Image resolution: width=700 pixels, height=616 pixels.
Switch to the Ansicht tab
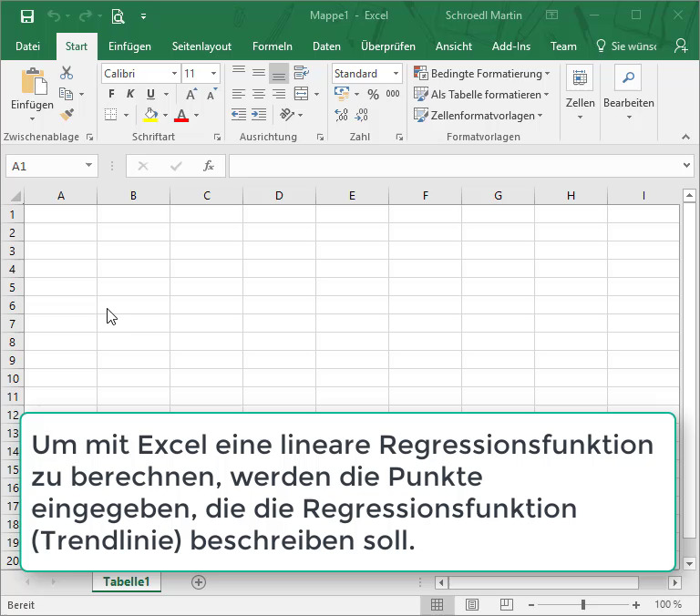pos(454,46)
